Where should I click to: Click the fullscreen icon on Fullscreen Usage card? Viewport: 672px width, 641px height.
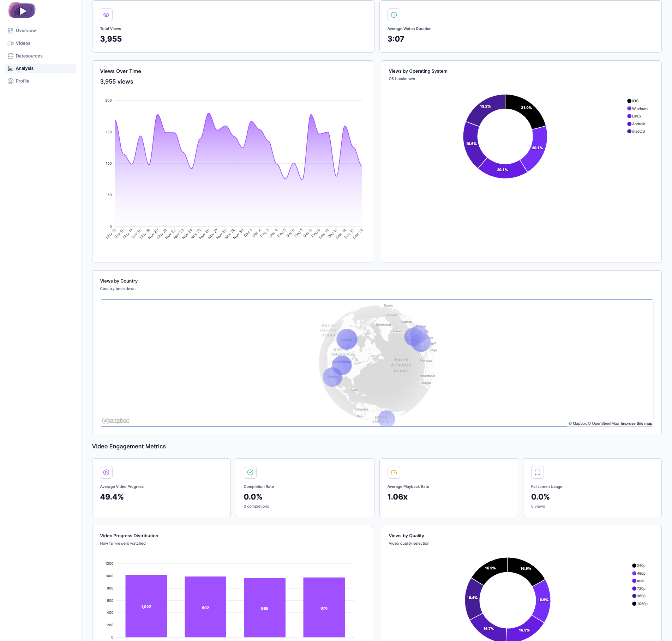(538, 472)
